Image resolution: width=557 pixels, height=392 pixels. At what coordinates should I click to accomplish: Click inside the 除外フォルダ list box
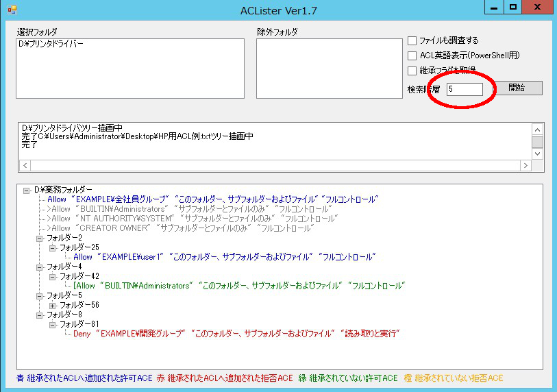click(330, 69)
